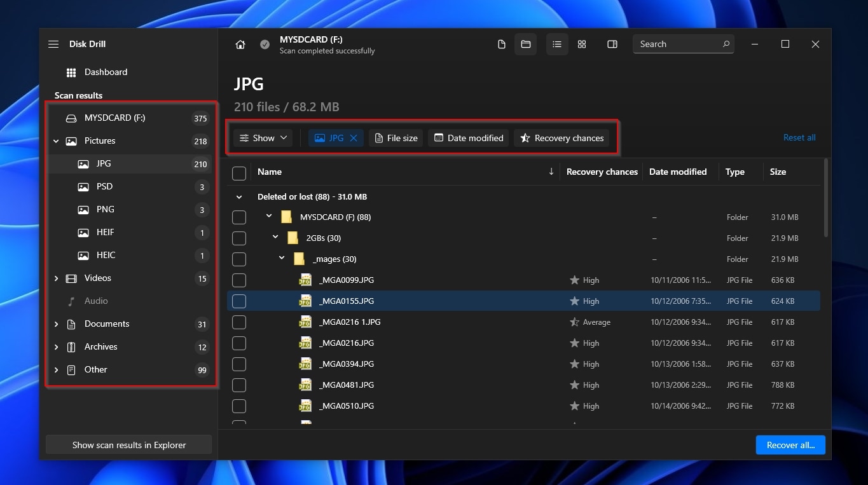This screenshot has height=485, width=868.
Task: Click the Other file icon in sidebar
Action: point(72,370)
